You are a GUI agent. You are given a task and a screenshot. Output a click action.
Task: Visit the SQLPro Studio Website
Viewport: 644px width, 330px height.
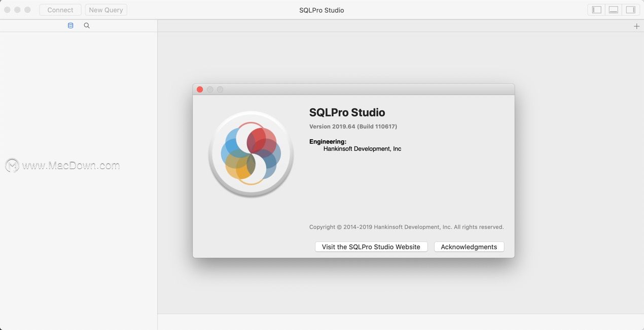point(371,247)
